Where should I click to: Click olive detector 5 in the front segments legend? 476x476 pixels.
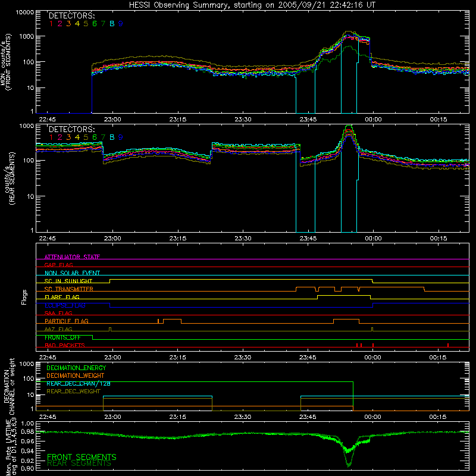click(x=86, y=24)
